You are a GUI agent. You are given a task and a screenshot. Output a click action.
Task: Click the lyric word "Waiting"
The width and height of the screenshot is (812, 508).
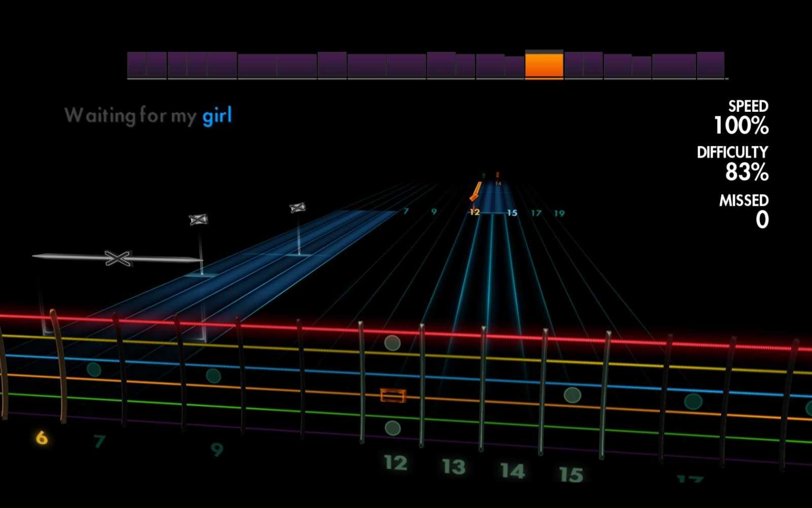[100, 115]
